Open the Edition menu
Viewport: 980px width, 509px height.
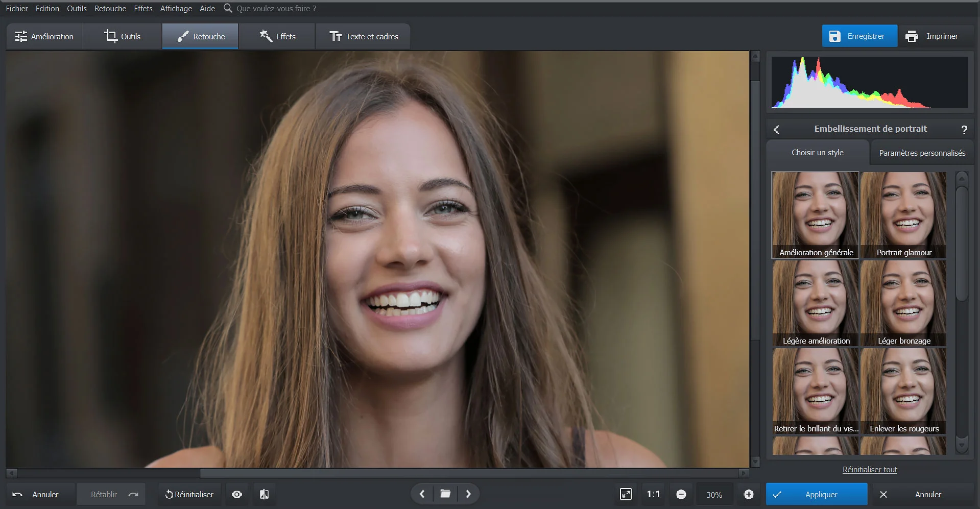click(47, 9)
